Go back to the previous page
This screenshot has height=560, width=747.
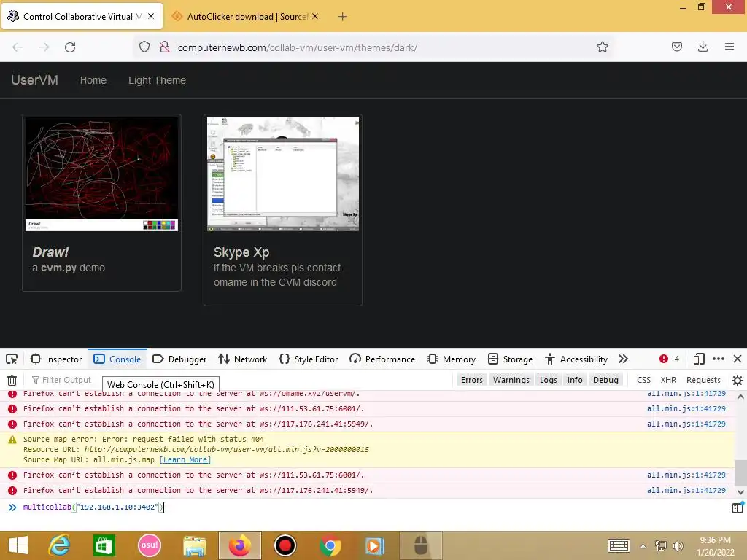click(18, 47)
